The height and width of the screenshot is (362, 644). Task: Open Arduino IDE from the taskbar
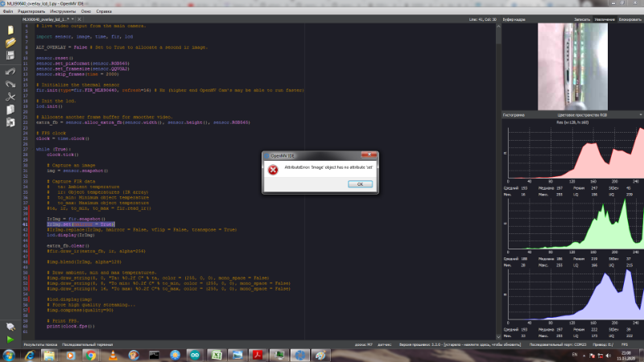coord(195,356)
